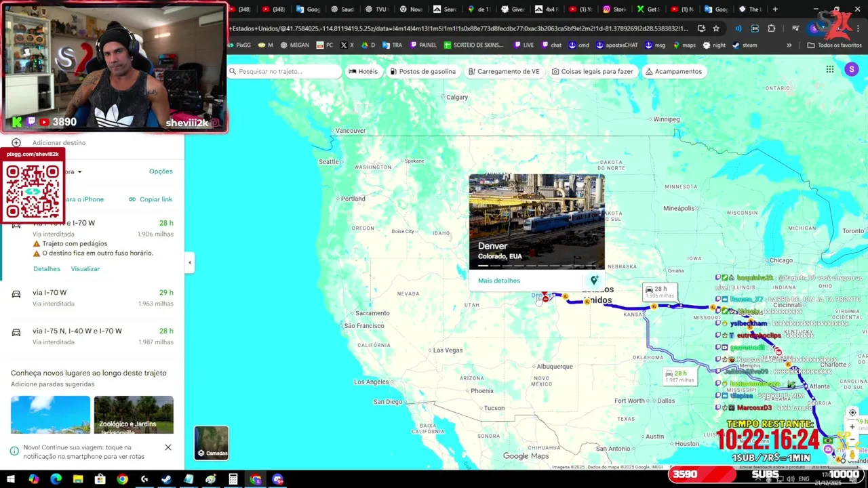This screenshot has height=488, width=868.
Task: Open the PixGG bookmark
Action: pyautogui.click(x=239, y=45)
